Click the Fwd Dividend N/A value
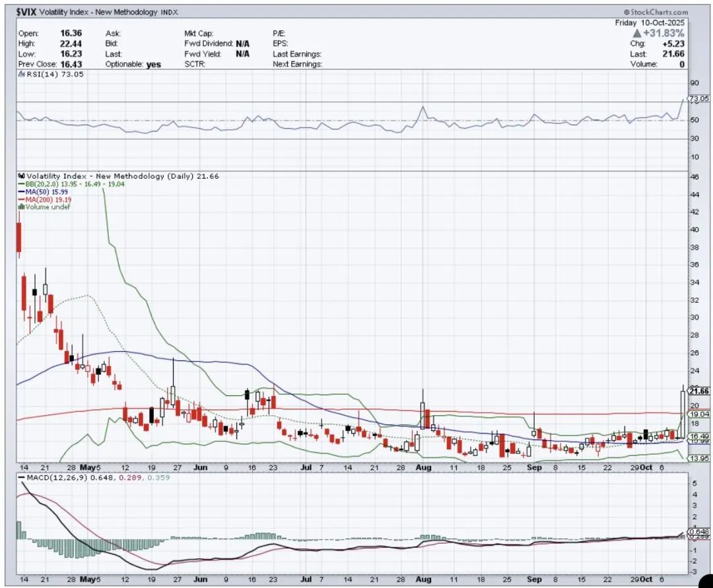Image resolution: width=713 pixels, height=588 pixels. pos(243,44)
